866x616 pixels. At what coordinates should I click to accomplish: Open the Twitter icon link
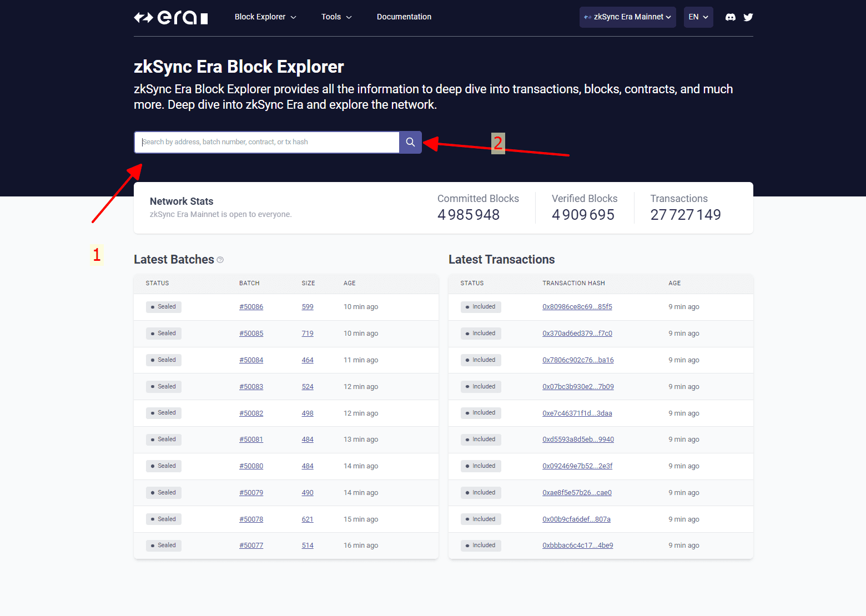point(748,17)
